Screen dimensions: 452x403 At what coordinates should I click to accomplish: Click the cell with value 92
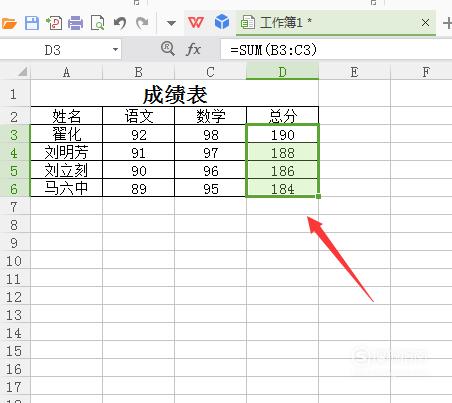(x=138, y=134)
